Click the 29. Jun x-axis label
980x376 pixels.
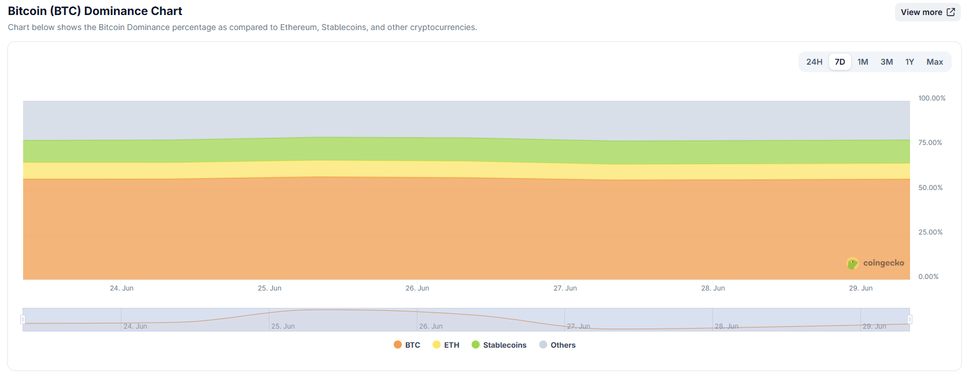coord(860,288)
